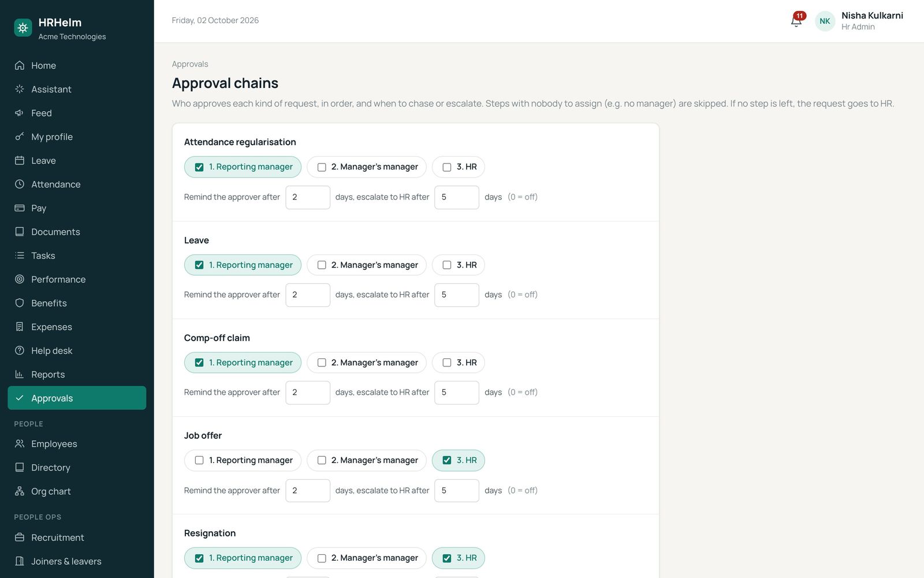Click Job offer escalate-to-HR days field

(457, 490)
